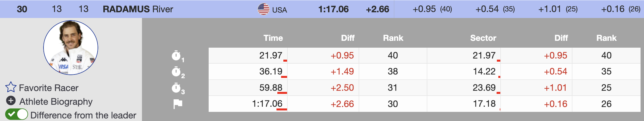The width and height of the screenshot is (644, 121).
Task: Select the +2.66 total difference in header
Action: 378,9
